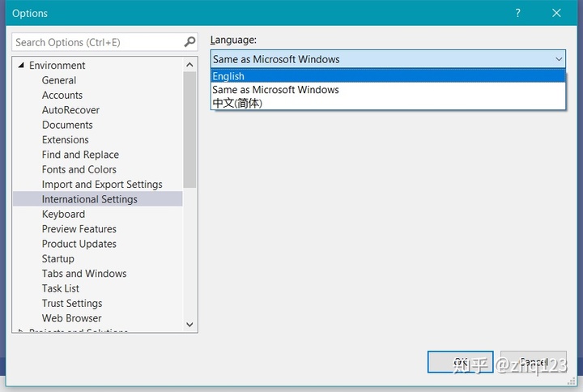The height and width of the screenshot is (392, 583).
Task: Open Tabs and Windows settings
Action: 84,274
